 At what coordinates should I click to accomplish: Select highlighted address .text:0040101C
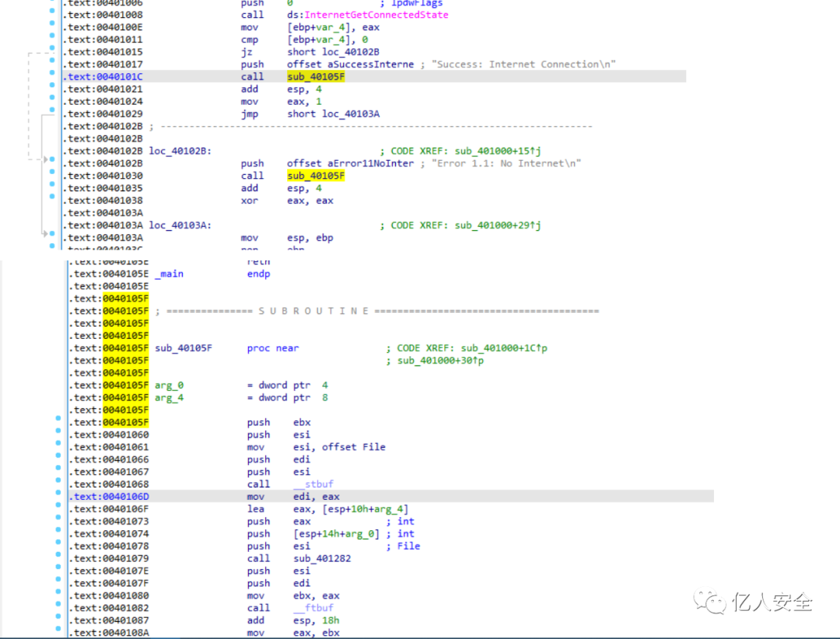[103, 77]
